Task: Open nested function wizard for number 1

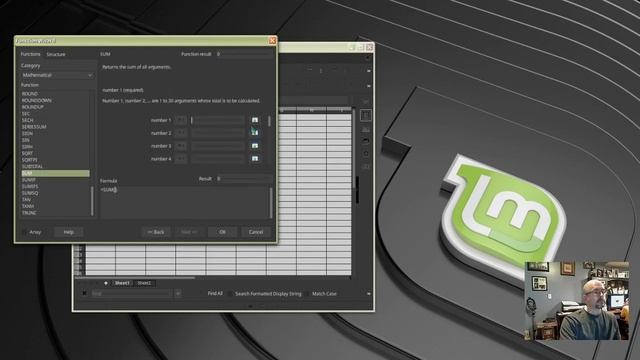Action: [180, 120]
